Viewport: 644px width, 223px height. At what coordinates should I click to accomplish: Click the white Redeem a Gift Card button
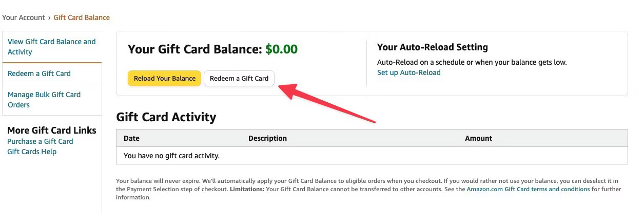(239, 79)
